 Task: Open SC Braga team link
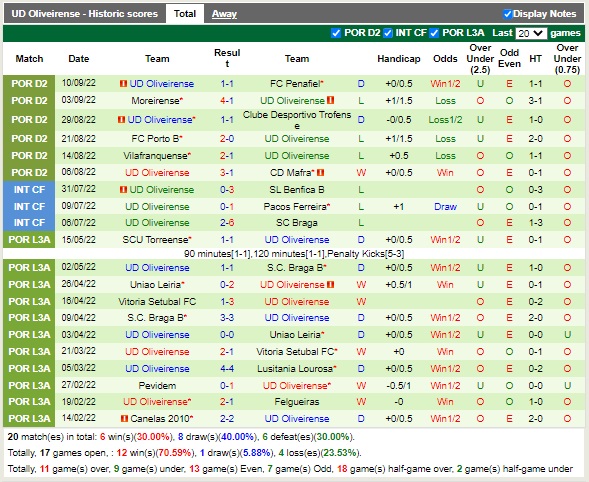(x=297, y=222)
